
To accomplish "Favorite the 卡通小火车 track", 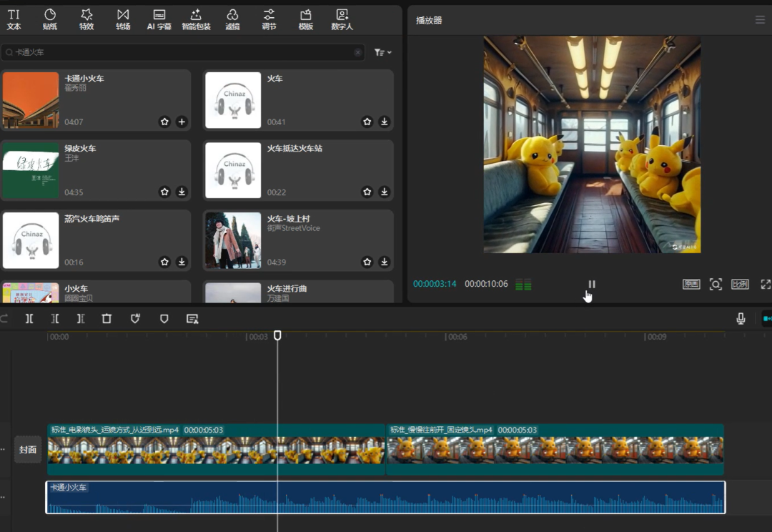I will click(x=164, y=122).
